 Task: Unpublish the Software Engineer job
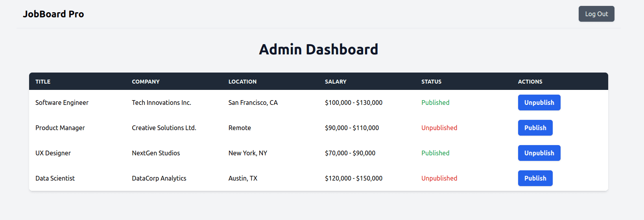pyautogui.click(x=539, y=103)
